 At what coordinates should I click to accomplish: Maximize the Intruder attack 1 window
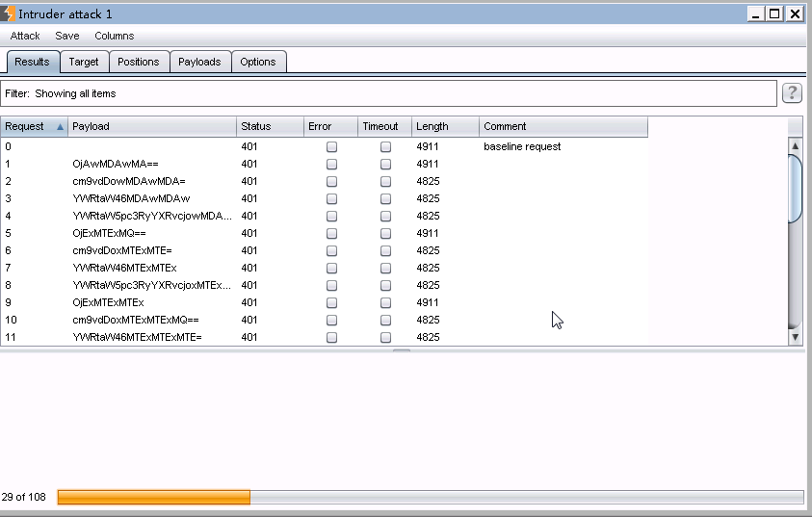[x=774, y=14]
